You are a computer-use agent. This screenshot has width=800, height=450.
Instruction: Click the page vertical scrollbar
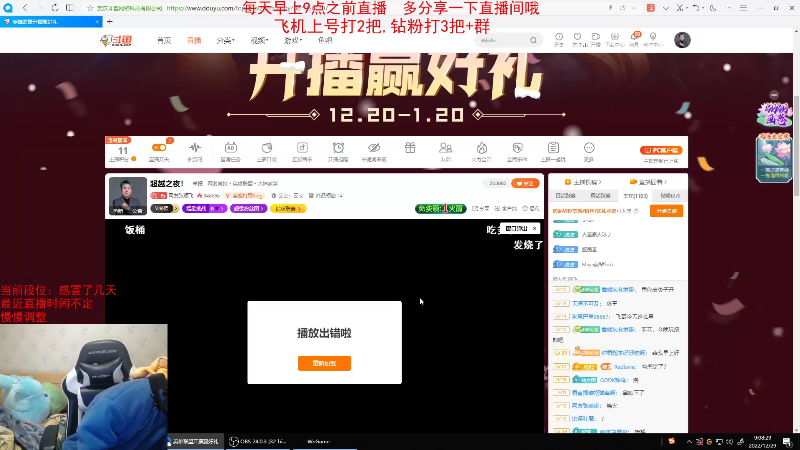[796, 145]
